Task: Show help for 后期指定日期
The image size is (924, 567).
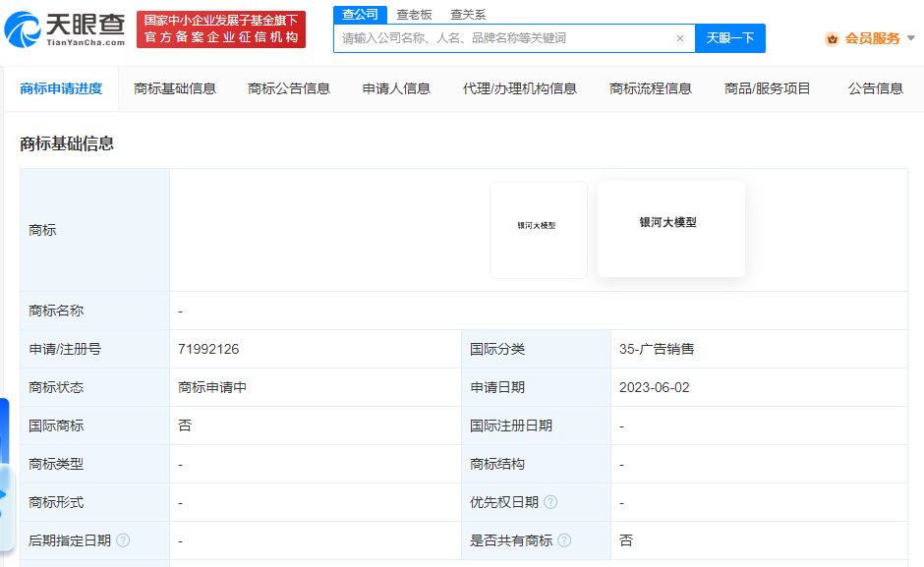Action: point(123,540)
